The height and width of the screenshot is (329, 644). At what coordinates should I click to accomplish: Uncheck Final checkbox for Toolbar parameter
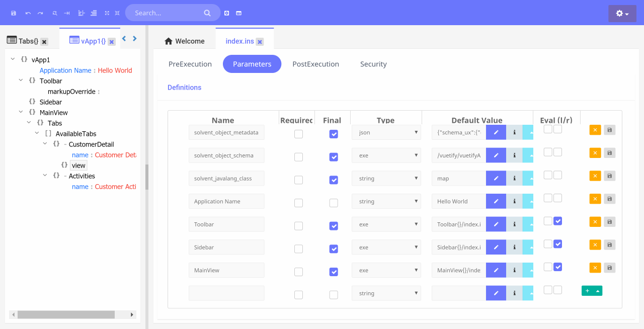point(334,226)
